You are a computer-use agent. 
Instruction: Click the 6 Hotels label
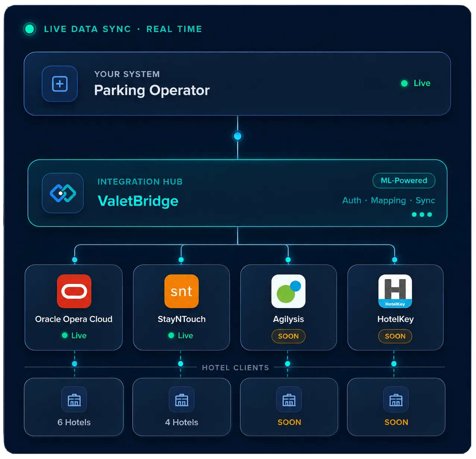[x=74, y=422]
